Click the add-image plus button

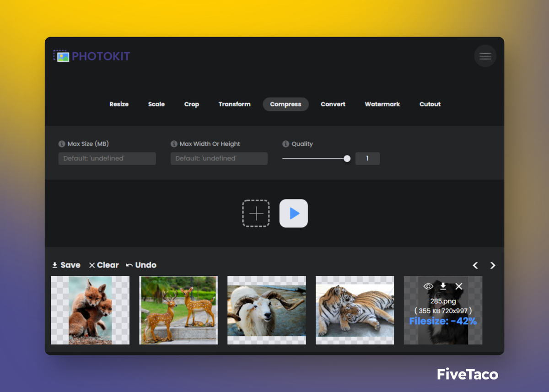255,213
